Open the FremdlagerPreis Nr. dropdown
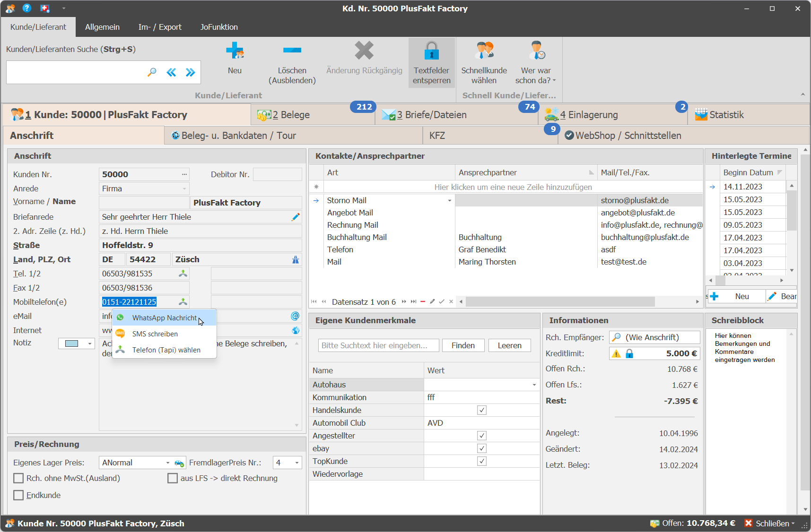 coord(297,463)
